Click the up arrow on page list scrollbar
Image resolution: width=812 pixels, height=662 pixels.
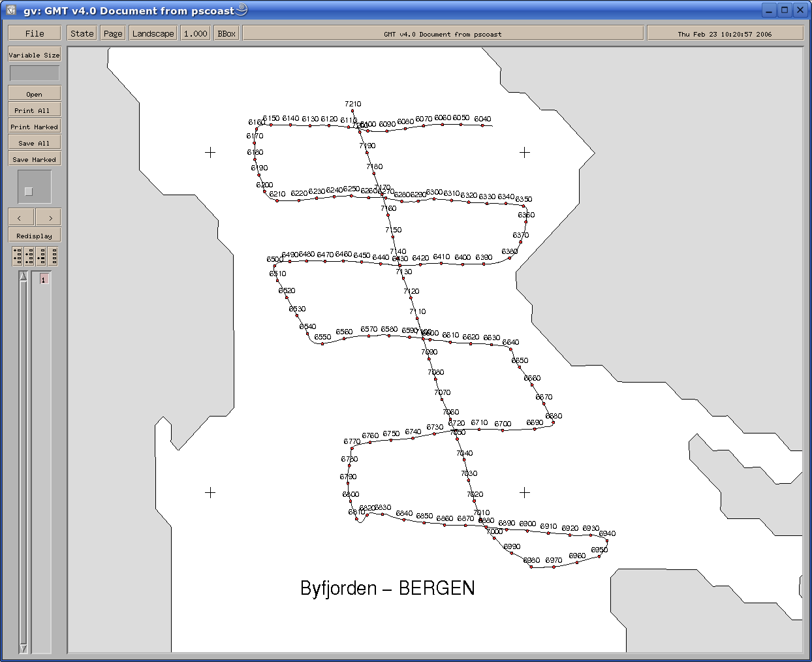pyautogui.click(x=23, y=277)
